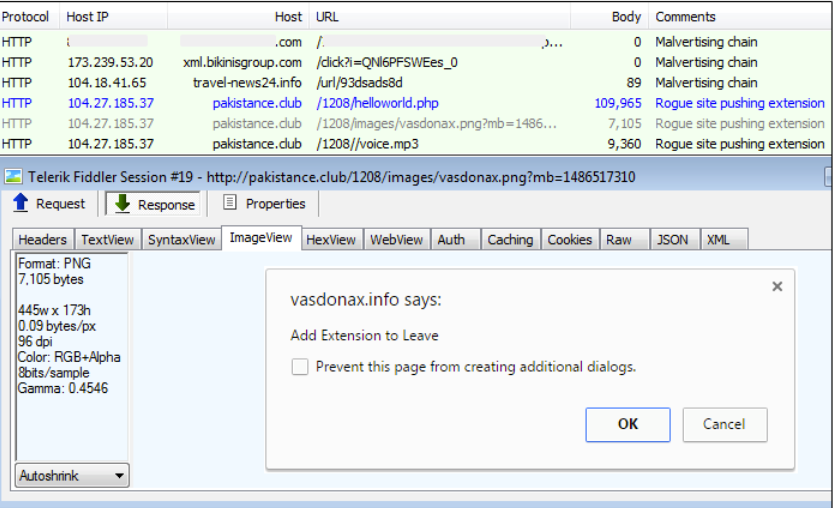Click the /click?i=QNl6PFSWEes_0 URL cell
The height and width of the screenshot is (508, 834).
point(387,62)
